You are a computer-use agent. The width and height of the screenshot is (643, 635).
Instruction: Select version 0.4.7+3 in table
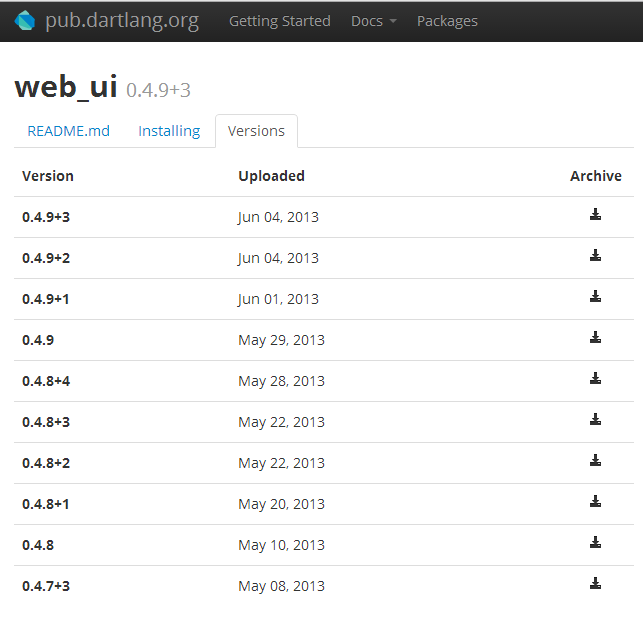click(x=46, y=586)
